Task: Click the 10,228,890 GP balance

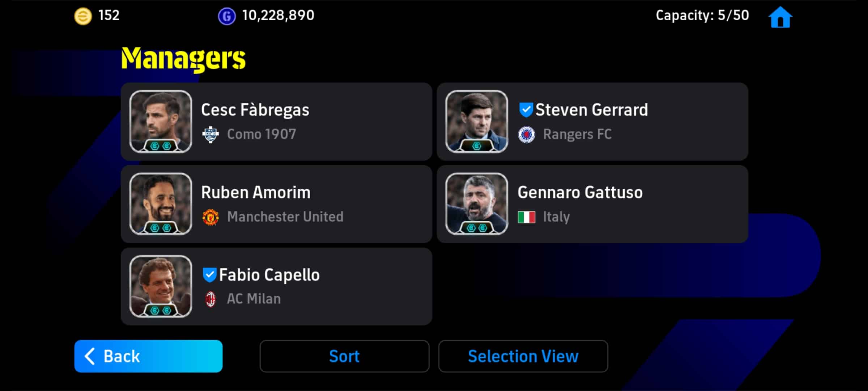Action: pos(278,16)
